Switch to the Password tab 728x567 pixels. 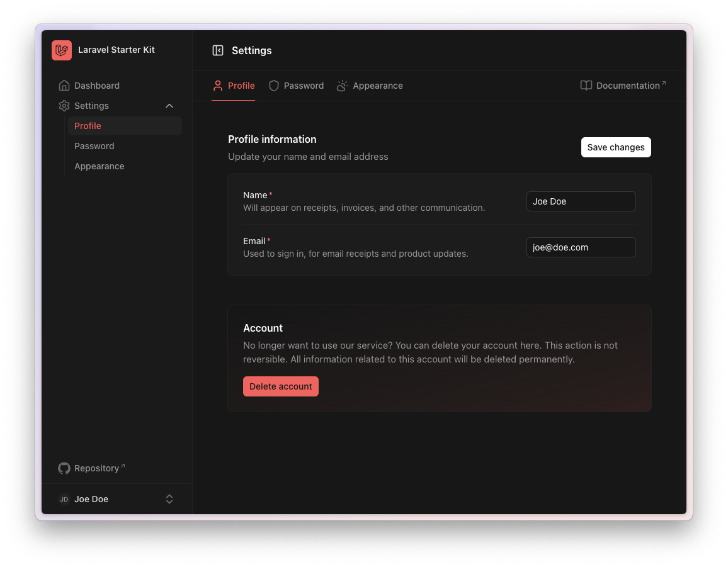(304, 86)
